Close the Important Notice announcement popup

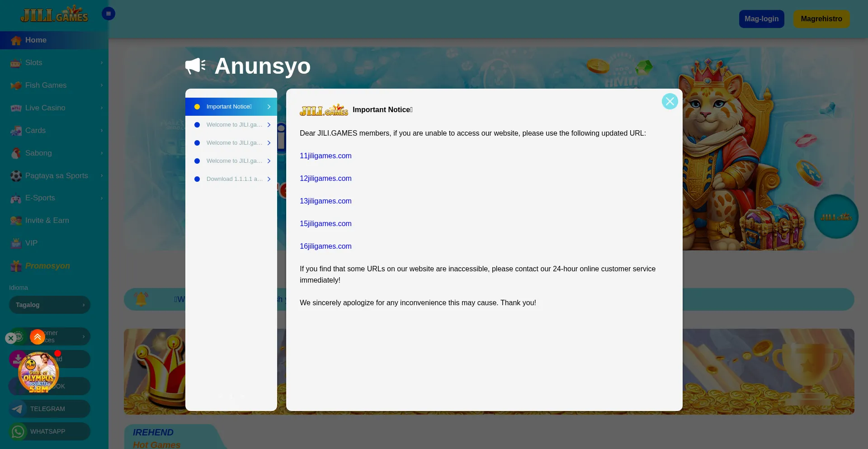coord(670,101)
